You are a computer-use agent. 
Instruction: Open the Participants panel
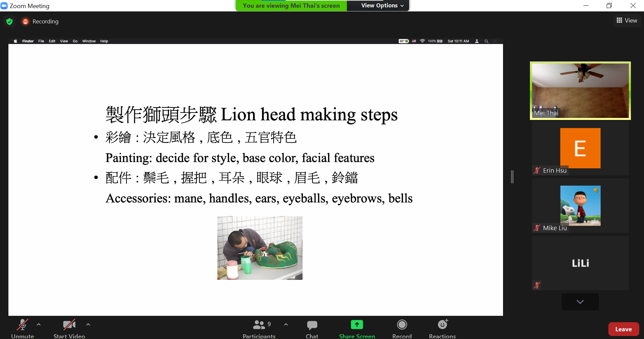tap(259, 325)
